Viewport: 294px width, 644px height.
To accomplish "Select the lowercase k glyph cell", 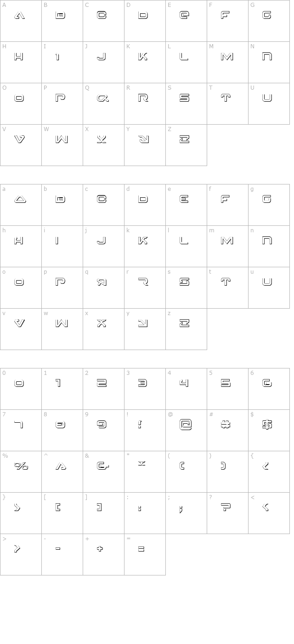I will point(145,246).
